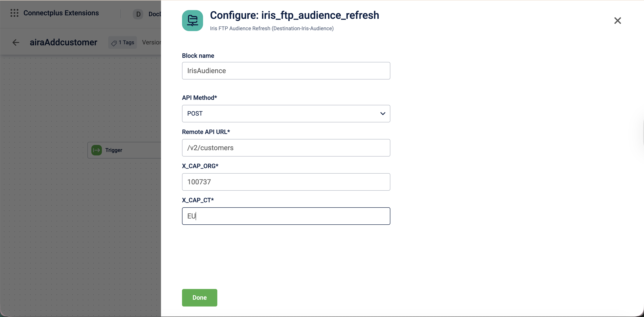Focus the Block name input field

(286, 71)
